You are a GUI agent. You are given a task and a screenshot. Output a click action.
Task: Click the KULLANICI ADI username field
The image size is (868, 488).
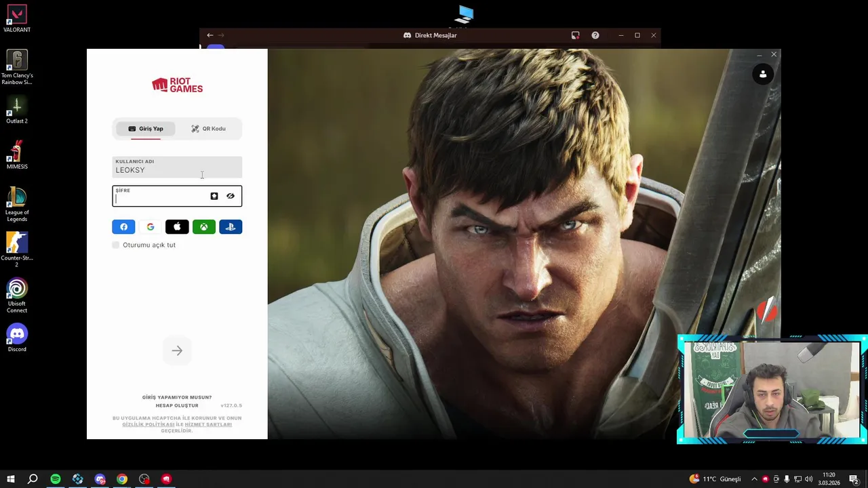(177, 167)
